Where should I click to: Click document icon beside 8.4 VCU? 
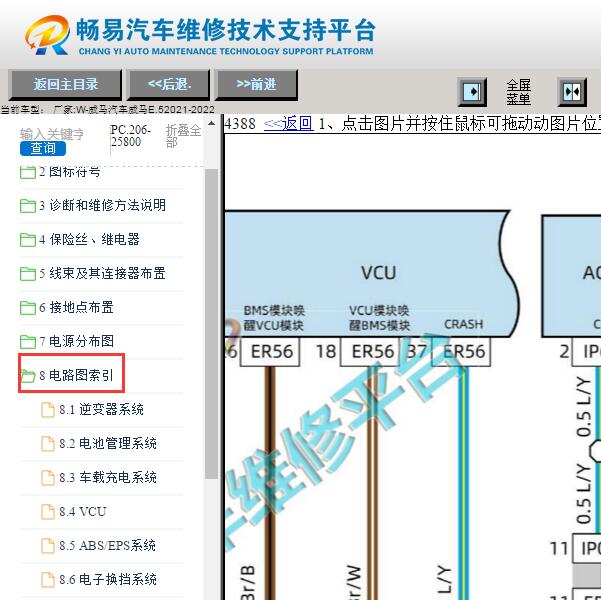point(48,511)
